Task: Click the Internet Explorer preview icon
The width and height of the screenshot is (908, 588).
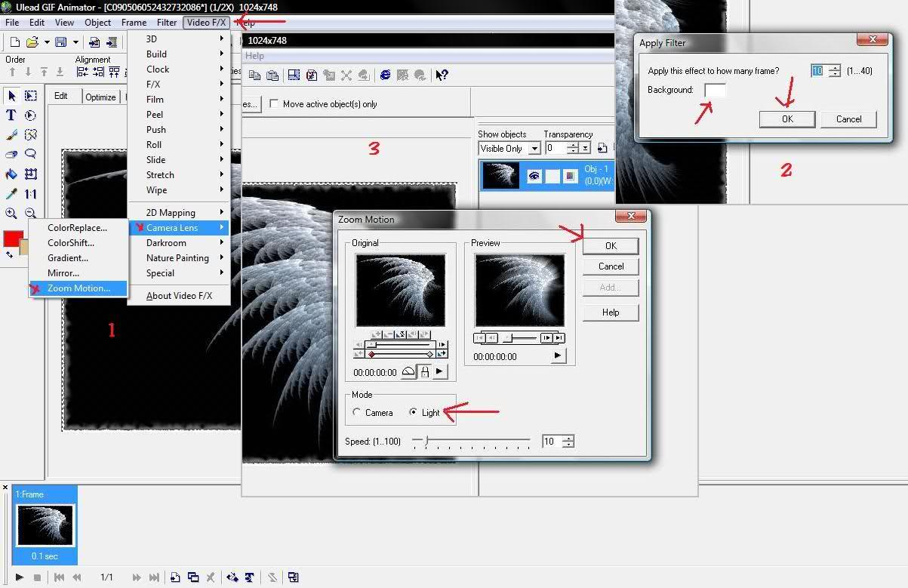Action: (x=386, y=75)
